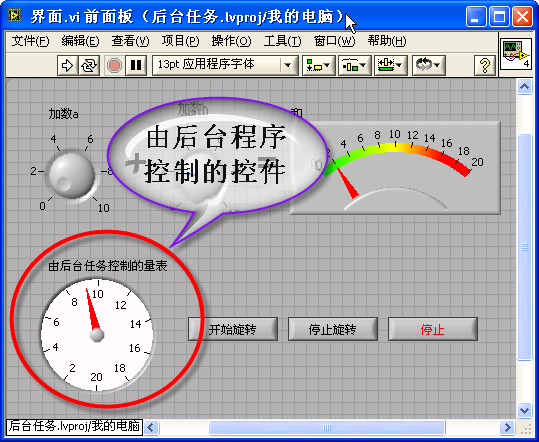Click the VI icon in top-right corner
The width and height of the screenshot is (539, 442).
(516, 54)
